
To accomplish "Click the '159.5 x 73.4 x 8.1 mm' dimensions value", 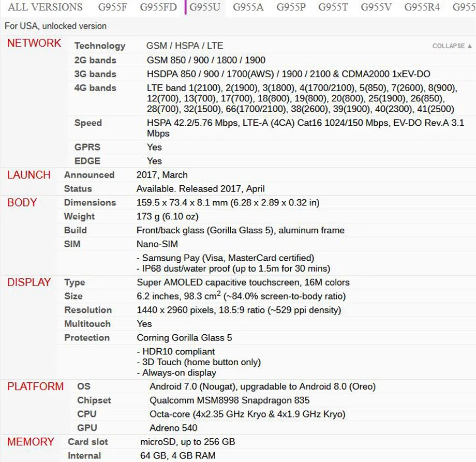I will pos(228,202).
